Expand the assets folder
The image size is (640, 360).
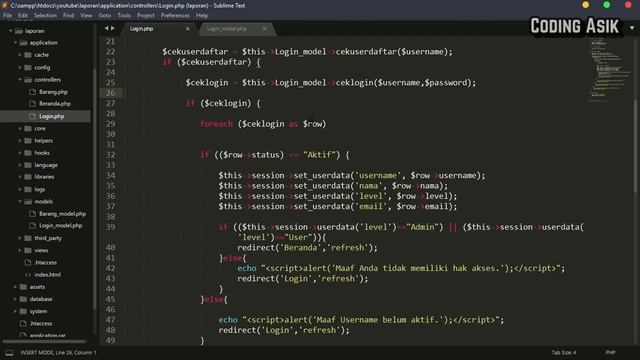click(16, 287)
